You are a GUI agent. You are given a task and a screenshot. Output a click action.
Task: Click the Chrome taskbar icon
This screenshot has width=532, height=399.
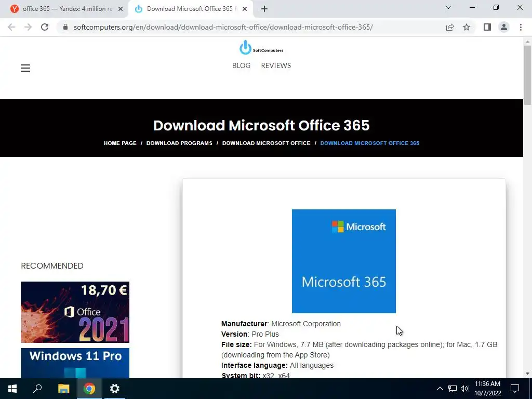tap(89, 389)
